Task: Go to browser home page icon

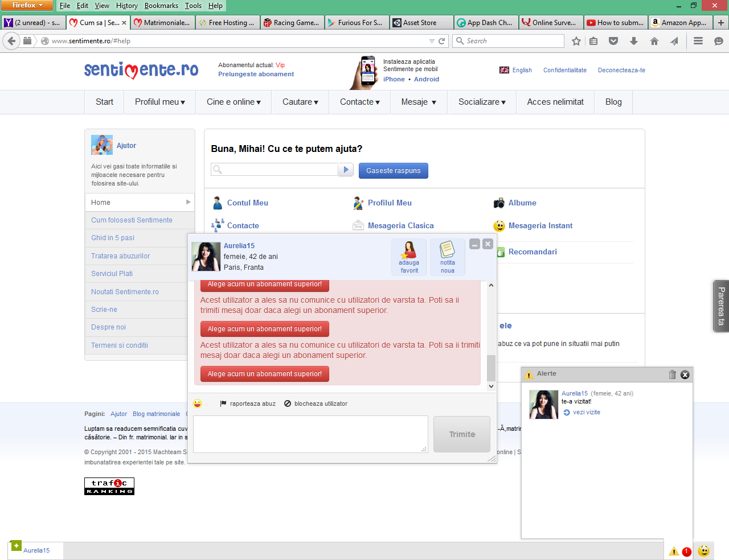Action: pyautogui.click(x=654, y=41)
